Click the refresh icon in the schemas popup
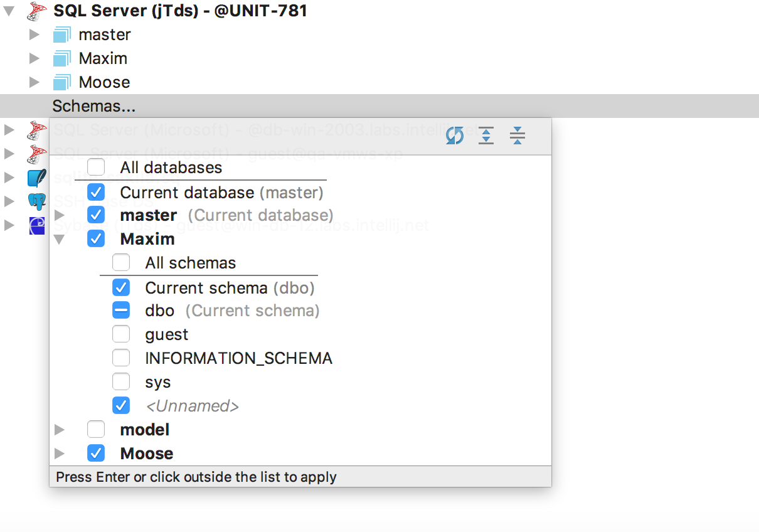The image size is (759, 532). [x=455, y=136]
